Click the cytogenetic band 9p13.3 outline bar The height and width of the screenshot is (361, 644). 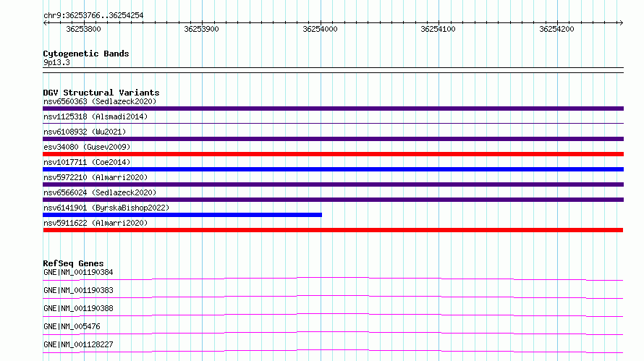[333, 70]
